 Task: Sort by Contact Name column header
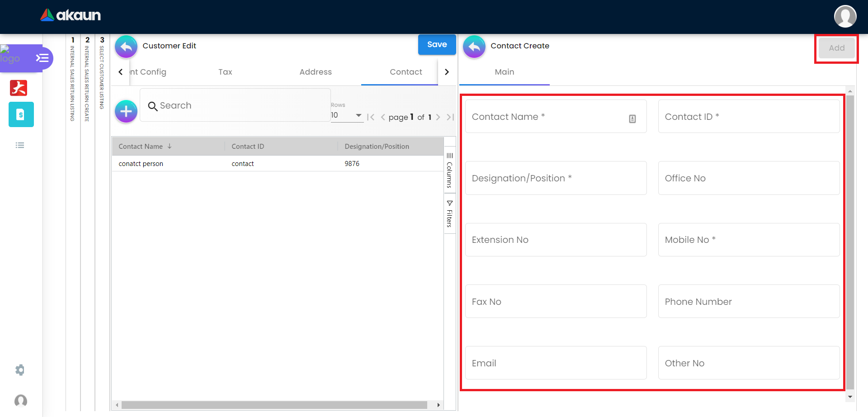[141, 147]
